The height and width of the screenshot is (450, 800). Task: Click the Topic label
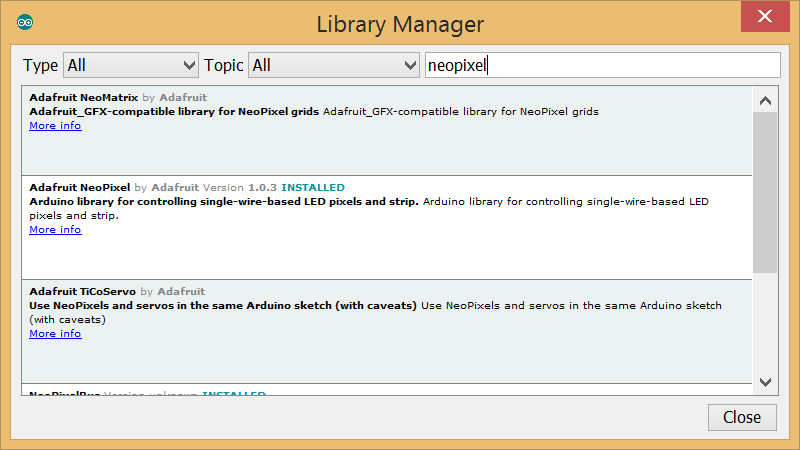223,65
